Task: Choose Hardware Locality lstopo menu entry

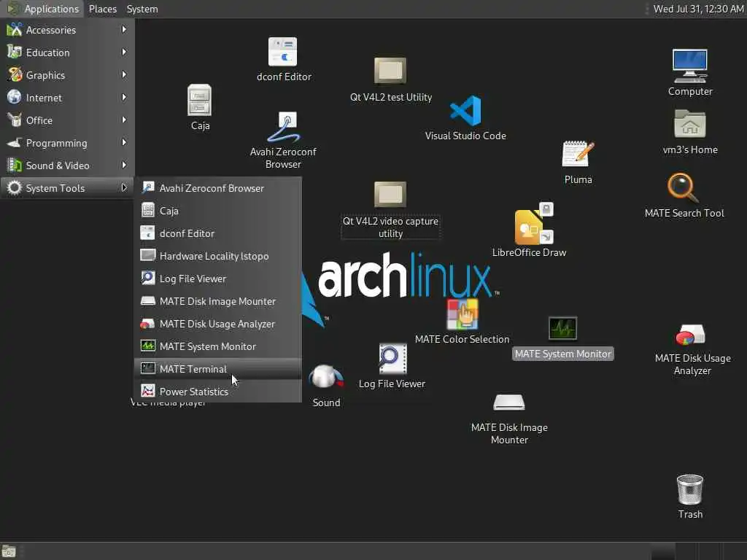Action: coord(217,256)
